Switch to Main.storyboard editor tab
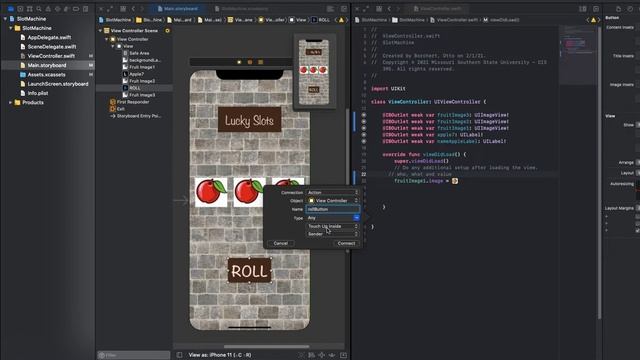Screen dimensions: 640x360 178,9
